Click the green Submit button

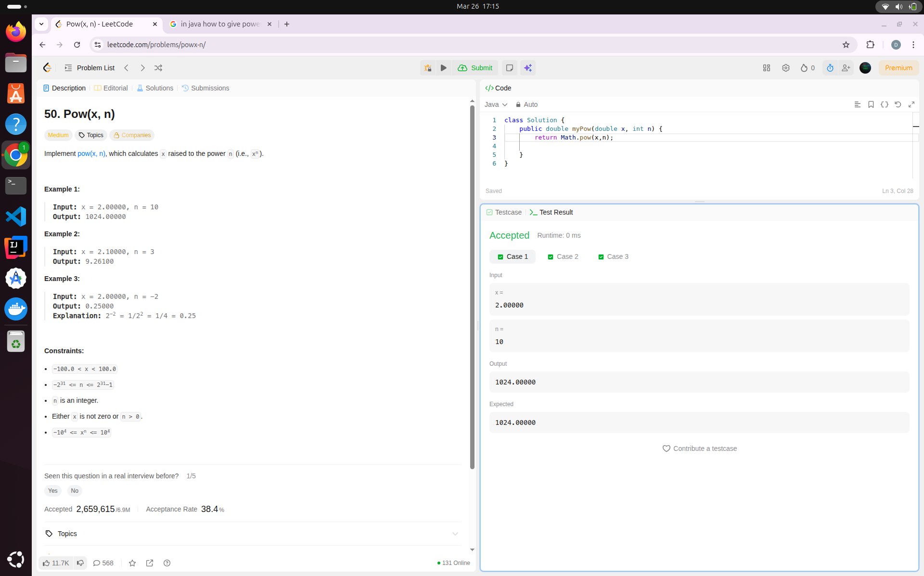[x=475, y=68]
